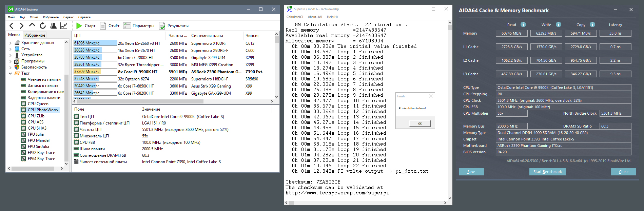Open Help(H) menu in Super PI

pos(332,17)
